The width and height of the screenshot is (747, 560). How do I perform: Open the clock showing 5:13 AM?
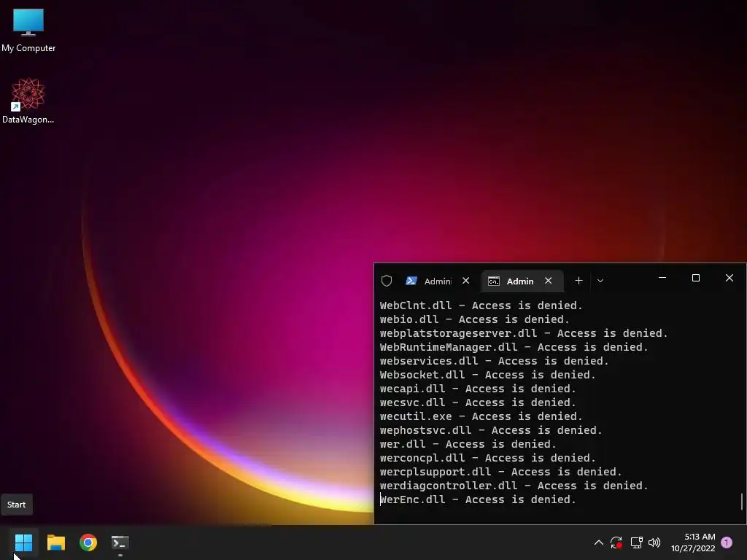[693, 542]
